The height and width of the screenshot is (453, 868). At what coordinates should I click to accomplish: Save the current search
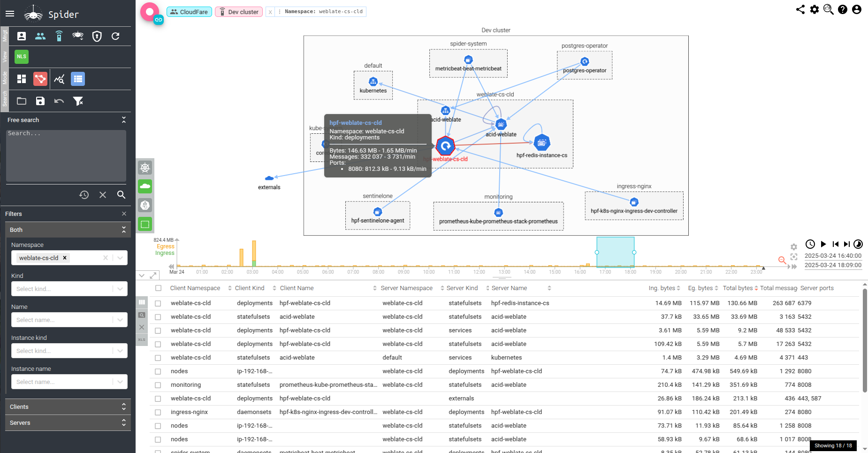pyautogui.click(x=40, y=101)
